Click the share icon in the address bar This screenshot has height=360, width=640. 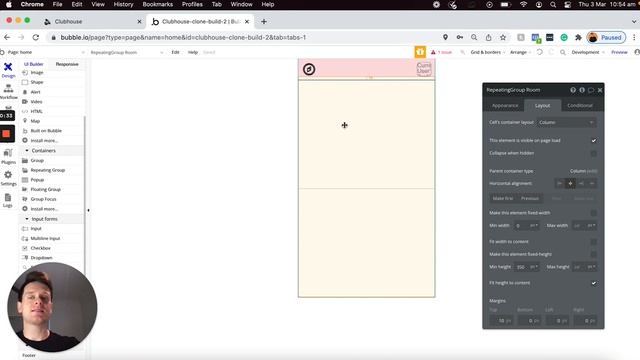tap(488, 38)
